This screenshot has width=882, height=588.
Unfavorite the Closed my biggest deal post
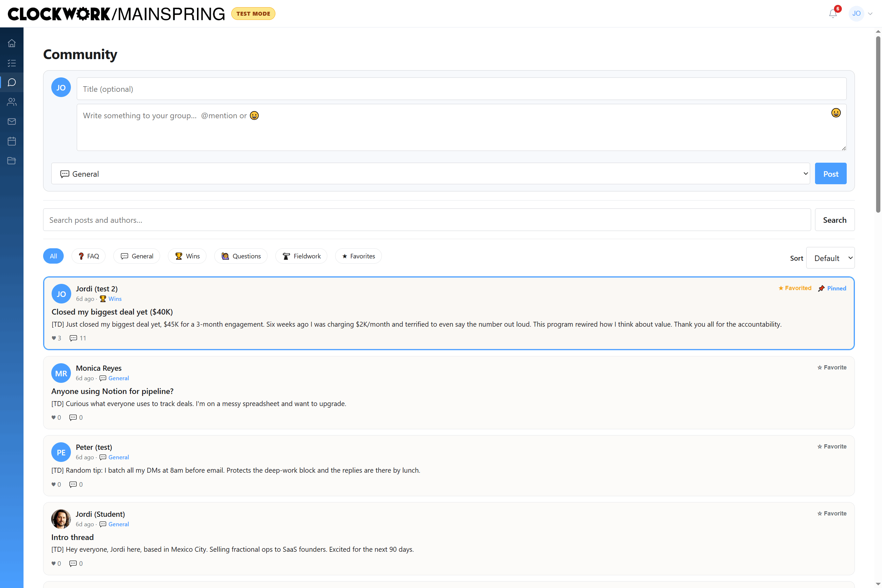(795, 288)
